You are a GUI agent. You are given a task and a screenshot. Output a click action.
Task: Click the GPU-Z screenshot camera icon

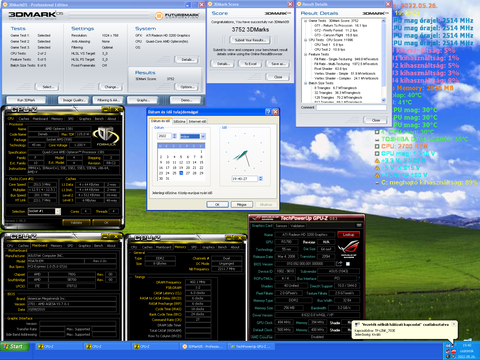(x=359, y=225)
